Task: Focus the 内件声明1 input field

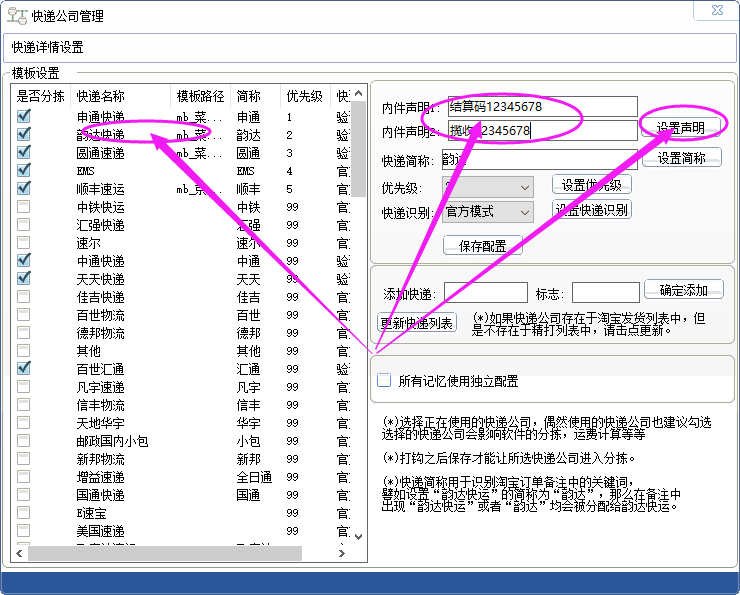Action: coord(543,106)
